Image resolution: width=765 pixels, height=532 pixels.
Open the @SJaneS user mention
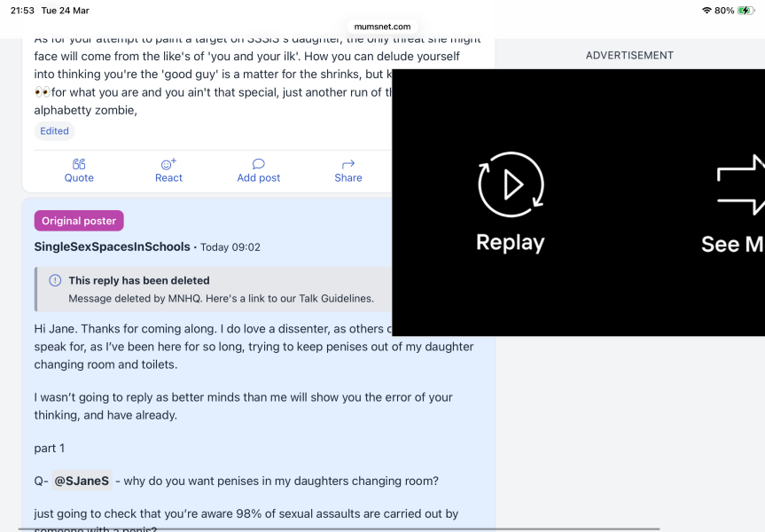82,480
